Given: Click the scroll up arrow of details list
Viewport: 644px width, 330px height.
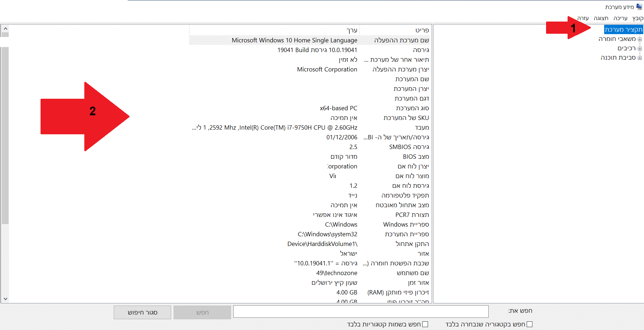Looking at the screenshot, I should coord(5,28).
